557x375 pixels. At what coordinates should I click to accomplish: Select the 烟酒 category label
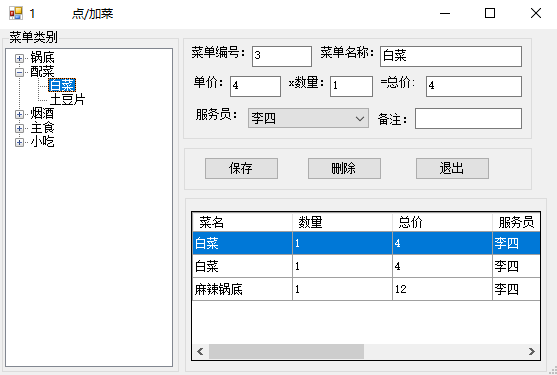[42, 114]
